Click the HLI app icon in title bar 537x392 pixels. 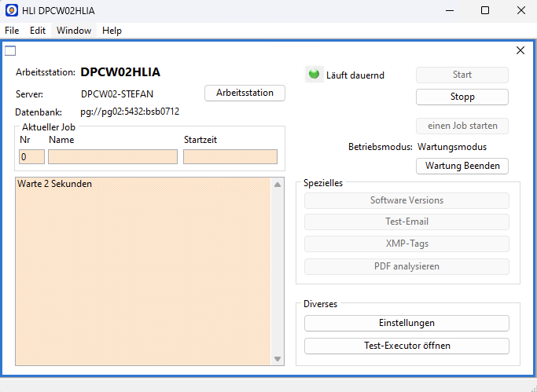(x=12, y=10)
